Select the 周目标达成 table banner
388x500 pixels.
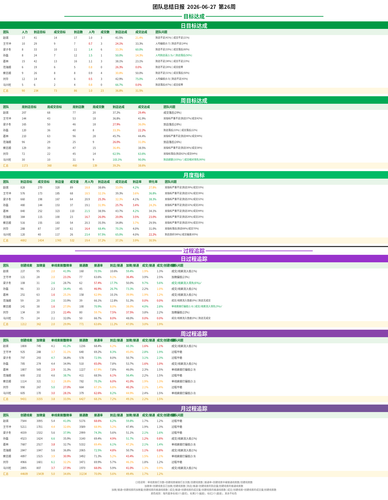coord(194,100)
